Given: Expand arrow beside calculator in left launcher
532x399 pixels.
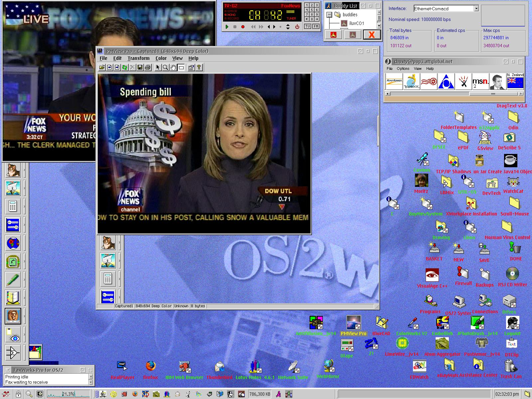Looking at the screenshot, I should click(24, 206).
